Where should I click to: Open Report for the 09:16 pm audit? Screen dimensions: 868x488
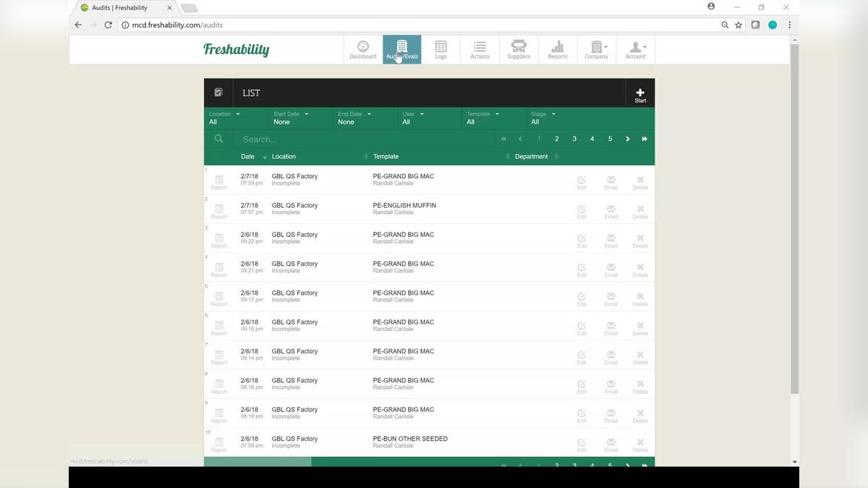coord(219,327)
